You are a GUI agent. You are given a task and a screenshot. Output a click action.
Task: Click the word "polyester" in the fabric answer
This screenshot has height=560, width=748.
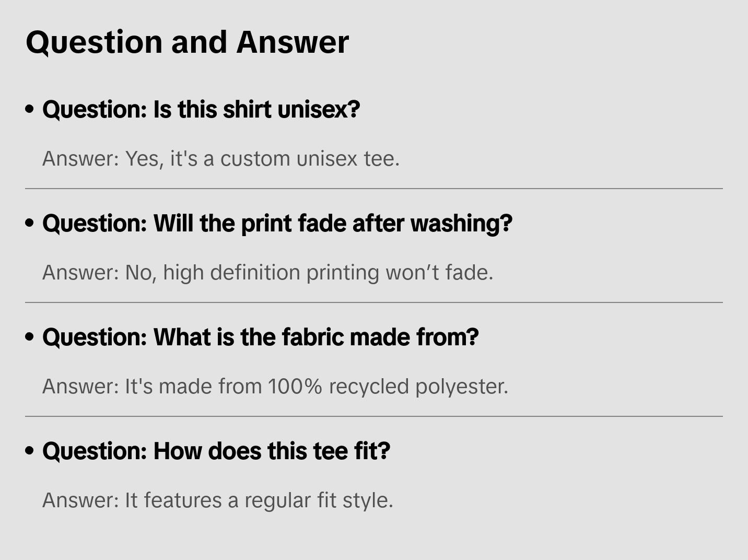[461, 387]
